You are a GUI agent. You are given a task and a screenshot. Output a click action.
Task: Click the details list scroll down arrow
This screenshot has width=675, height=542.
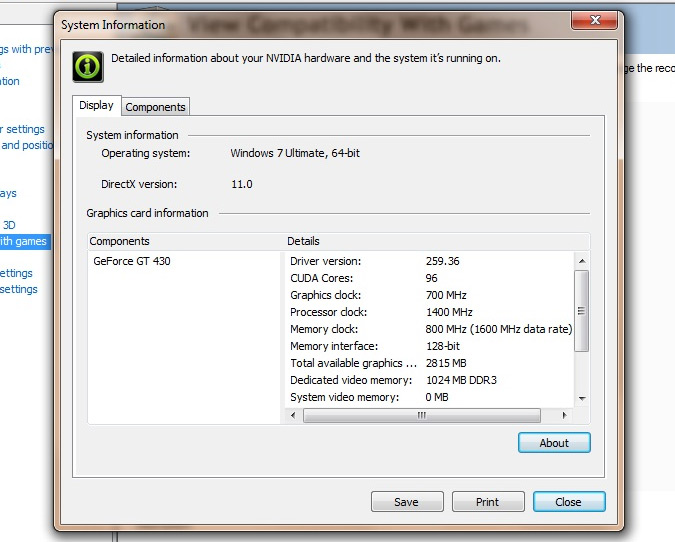coord(582,398)
